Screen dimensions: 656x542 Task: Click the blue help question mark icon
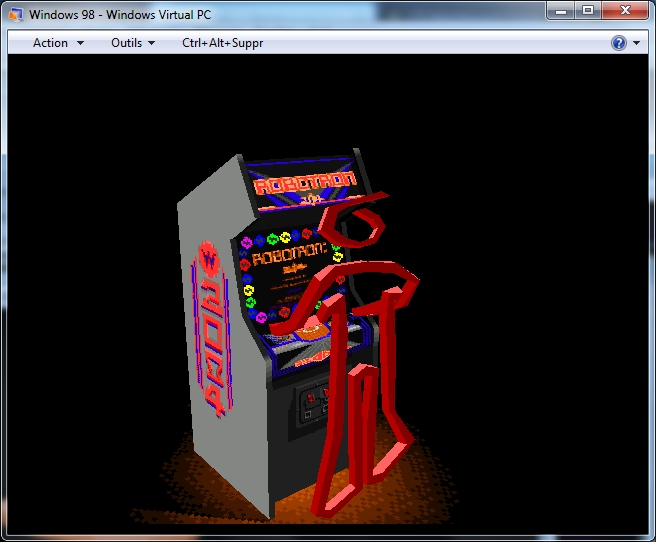pos(619,43)
